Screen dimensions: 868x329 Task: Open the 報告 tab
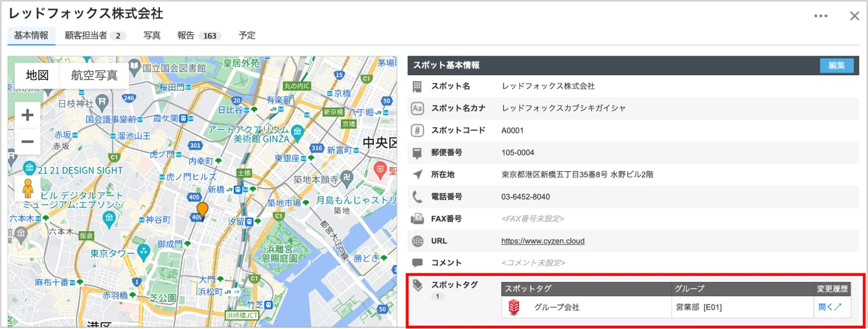click(x=199, y=36)
